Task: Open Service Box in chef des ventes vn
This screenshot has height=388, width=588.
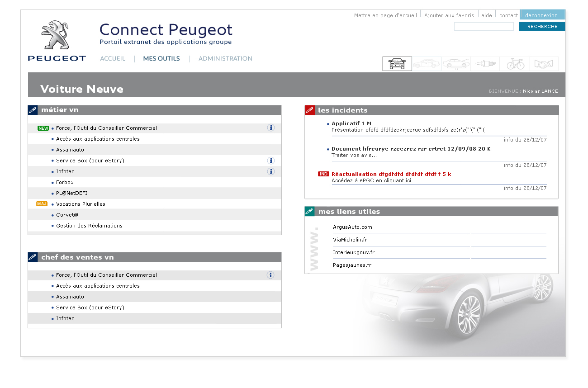Action: 90,308
